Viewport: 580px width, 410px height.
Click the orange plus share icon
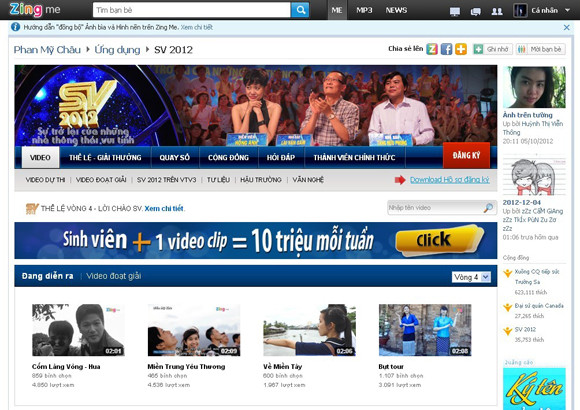461,49
